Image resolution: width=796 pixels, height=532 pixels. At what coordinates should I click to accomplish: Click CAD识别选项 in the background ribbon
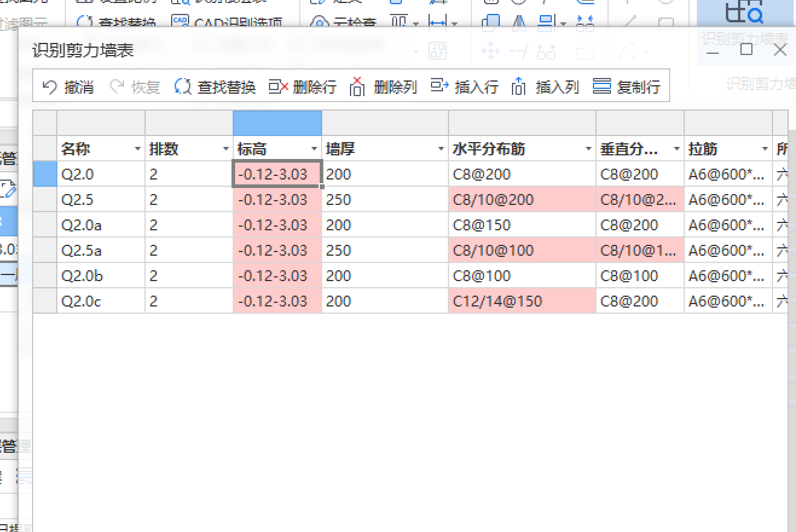(x=227, y=23)
